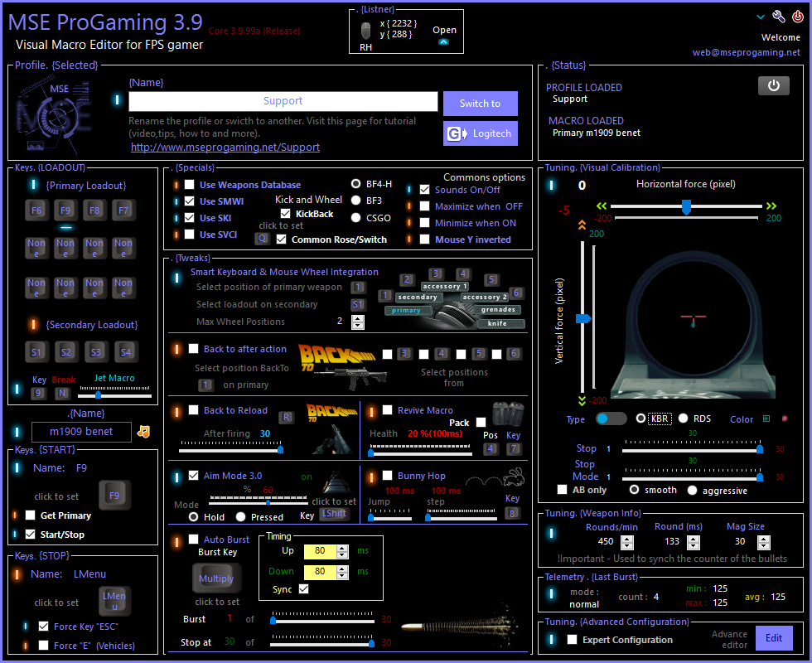Decrease the Down timing value
812x663 pixels.
pyautogui.click(x=342, y=575)
